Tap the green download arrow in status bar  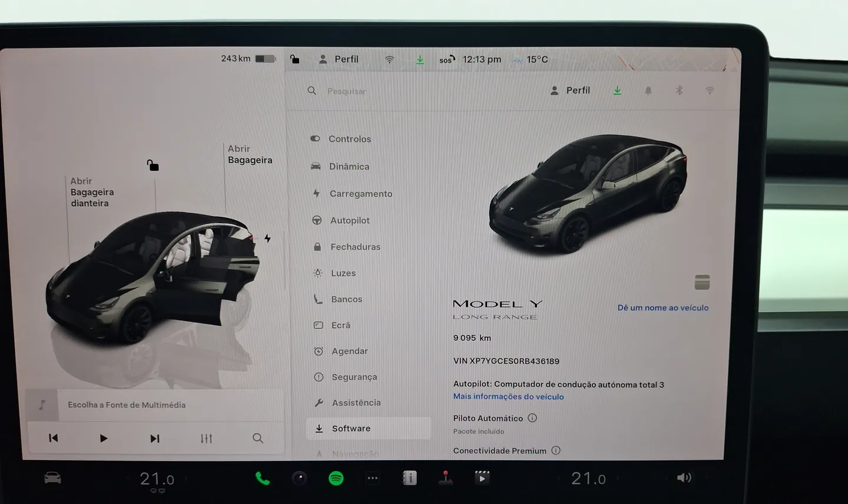click(x=420, y=59)
